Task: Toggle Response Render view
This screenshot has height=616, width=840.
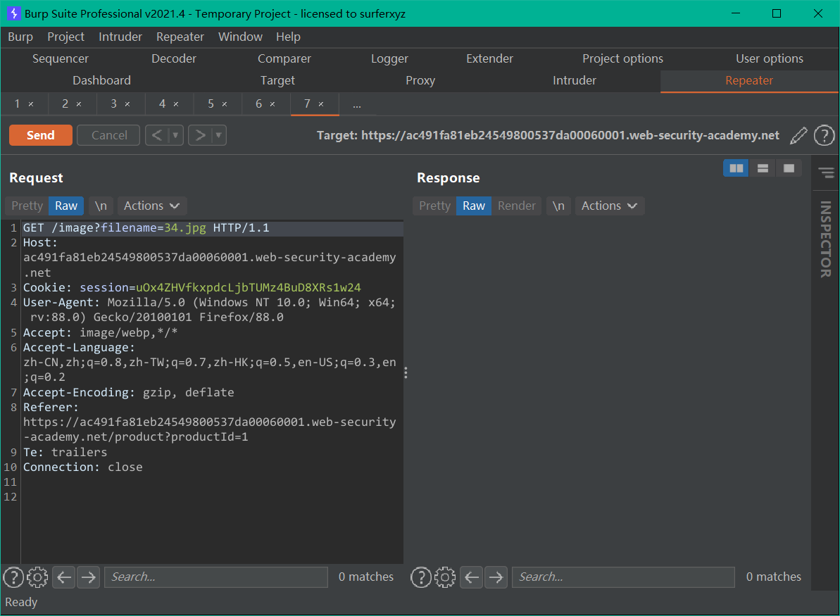Action: 516,206
